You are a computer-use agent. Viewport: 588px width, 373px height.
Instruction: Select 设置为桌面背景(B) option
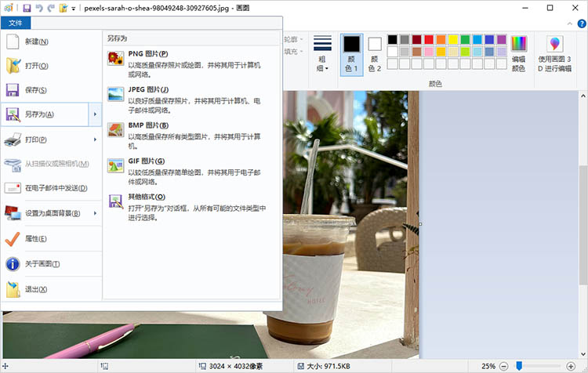45,213
